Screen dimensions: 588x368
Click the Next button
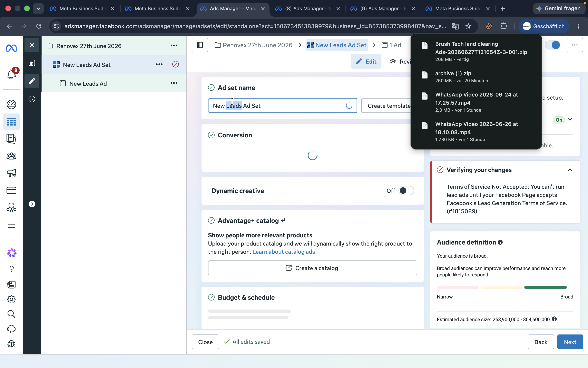(570, 342)
